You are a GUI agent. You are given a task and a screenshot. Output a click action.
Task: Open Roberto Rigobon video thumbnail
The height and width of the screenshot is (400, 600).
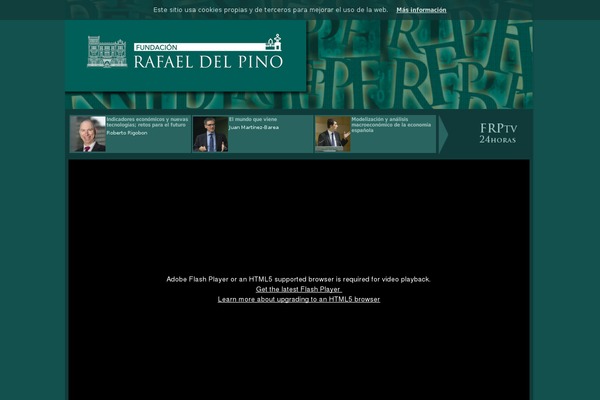click(x=88, y=134)
